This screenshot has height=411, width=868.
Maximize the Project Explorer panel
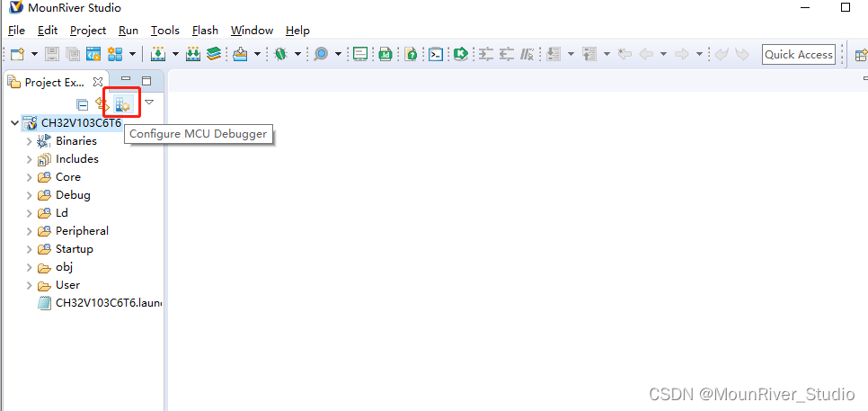(x=146, y=81)
